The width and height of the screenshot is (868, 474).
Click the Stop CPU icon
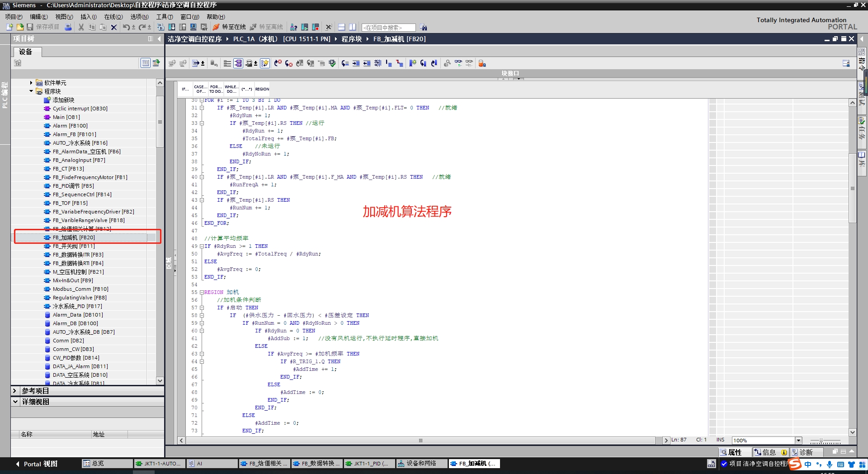(316, 27)
